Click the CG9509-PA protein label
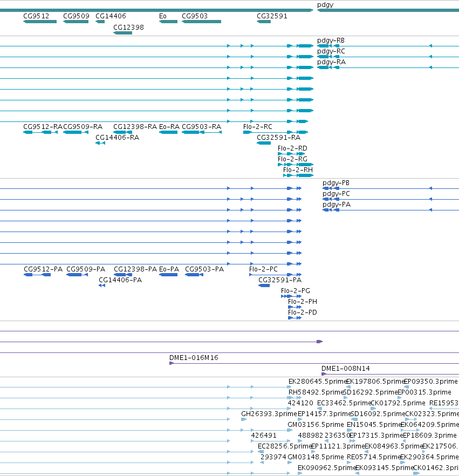Screen dimensions: 459x476 tap(86, 269)
